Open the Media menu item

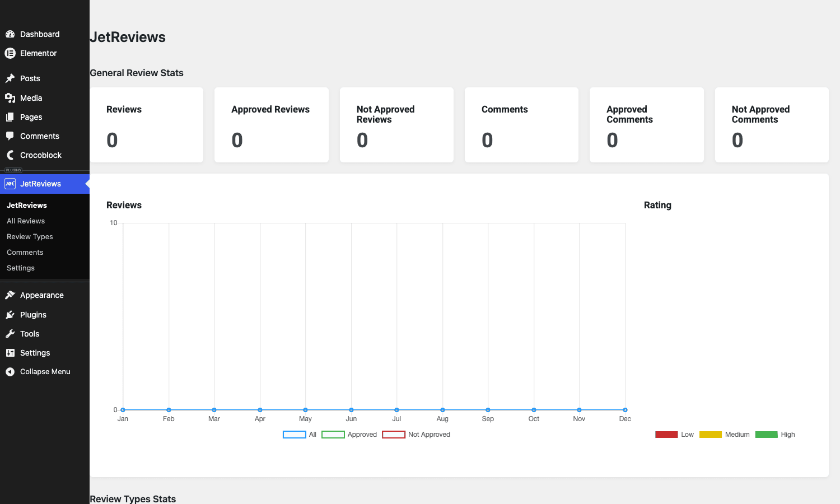[x=45, y=98]
